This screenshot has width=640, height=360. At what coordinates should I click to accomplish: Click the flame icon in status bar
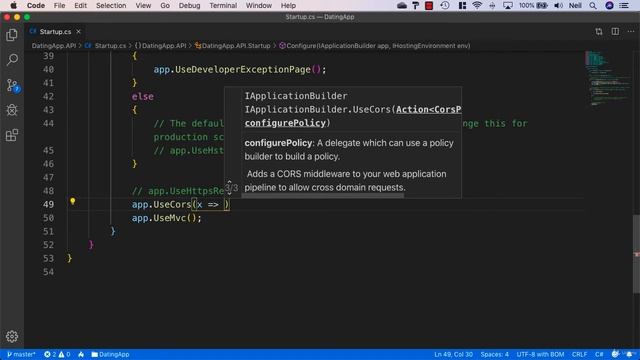coord(81,354)
